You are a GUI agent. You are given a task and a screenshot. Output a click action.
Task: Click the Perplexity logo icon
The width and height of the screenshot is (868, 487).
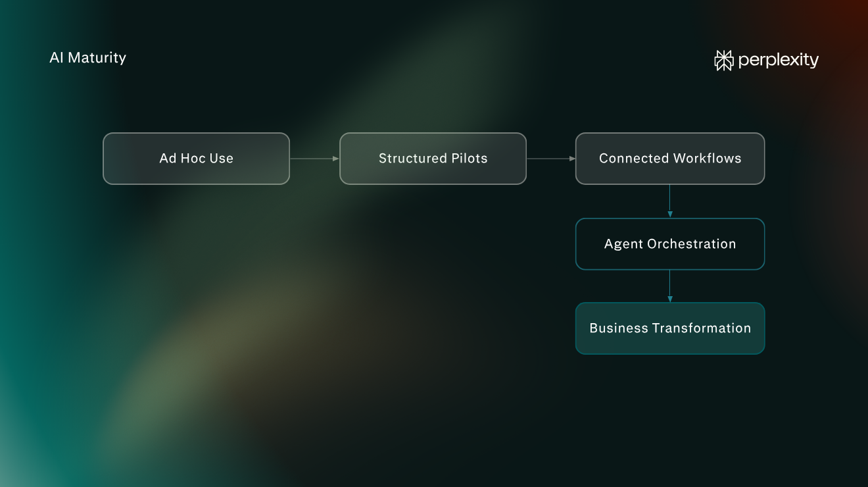point(724,61)
